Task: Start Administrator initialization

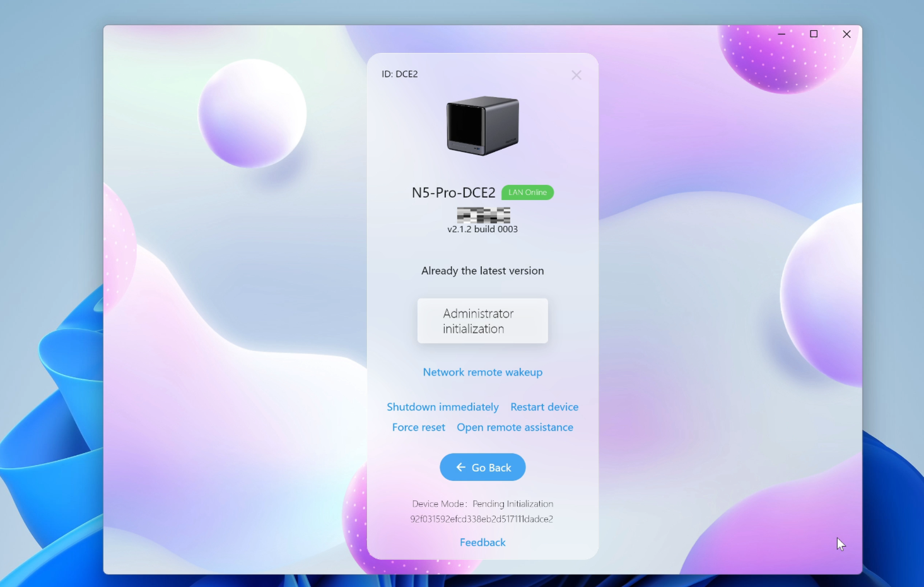Action: pyautogui.click(x=482, y=321)
